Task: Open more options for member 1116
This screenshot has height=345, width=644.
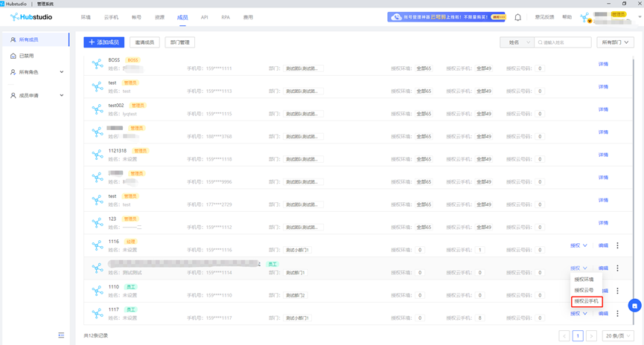Action: pyautogui.click(x=617, y=245)
